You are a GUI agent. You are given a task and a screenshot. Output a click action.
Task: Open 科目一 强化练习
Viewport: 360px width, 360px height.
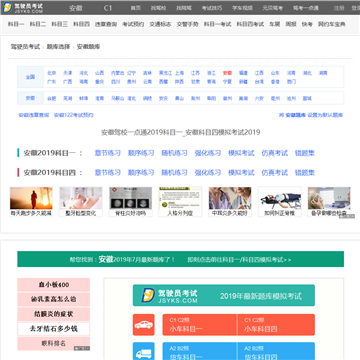click(x=208, y=153)
